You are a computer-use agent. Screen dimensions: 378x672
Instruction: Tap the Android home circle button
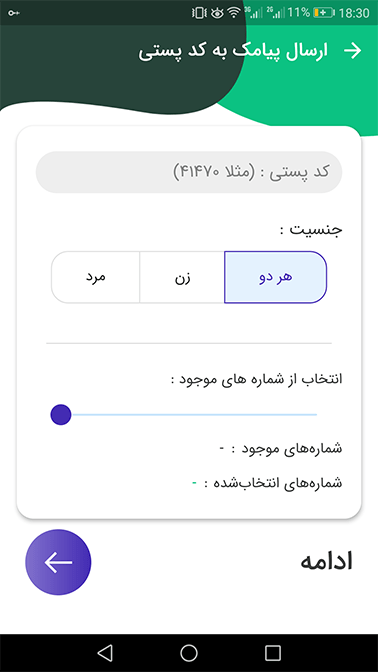click(x=189, y=653)
